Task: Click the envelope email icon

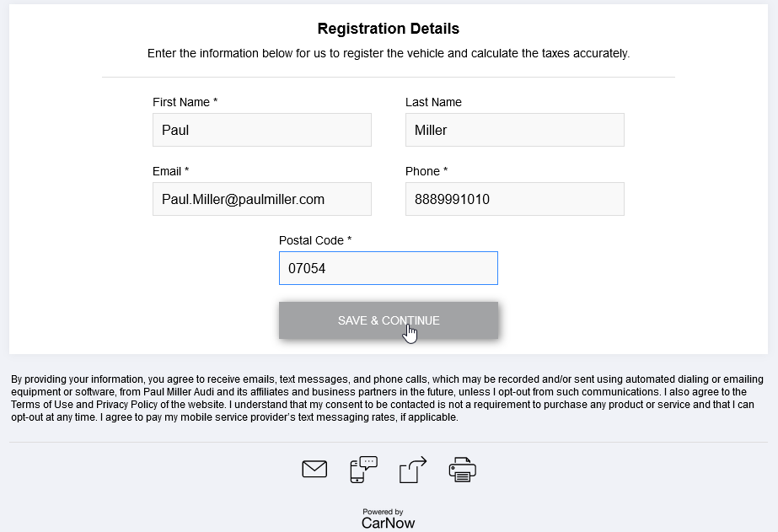Action: 314,469
